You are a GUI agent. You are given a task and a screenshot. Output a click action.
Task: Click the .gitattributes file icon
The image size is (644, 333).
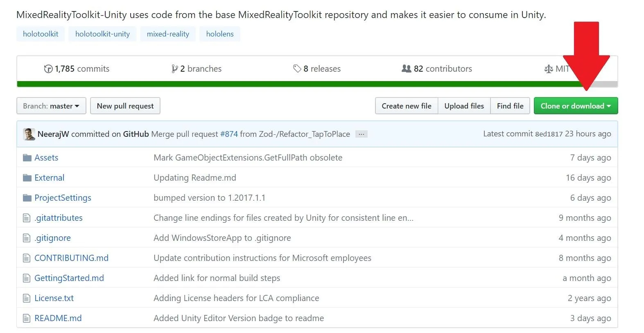click(27, 218)
